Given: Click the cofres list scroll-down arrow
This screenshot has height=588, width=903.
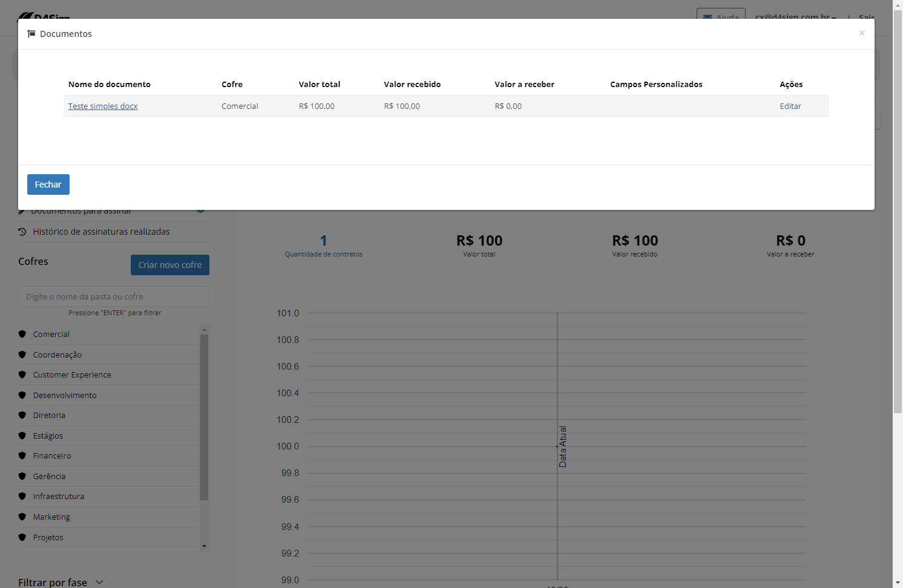Looking at the screenshot, I should pyautogui.click(x=204, y=546).
